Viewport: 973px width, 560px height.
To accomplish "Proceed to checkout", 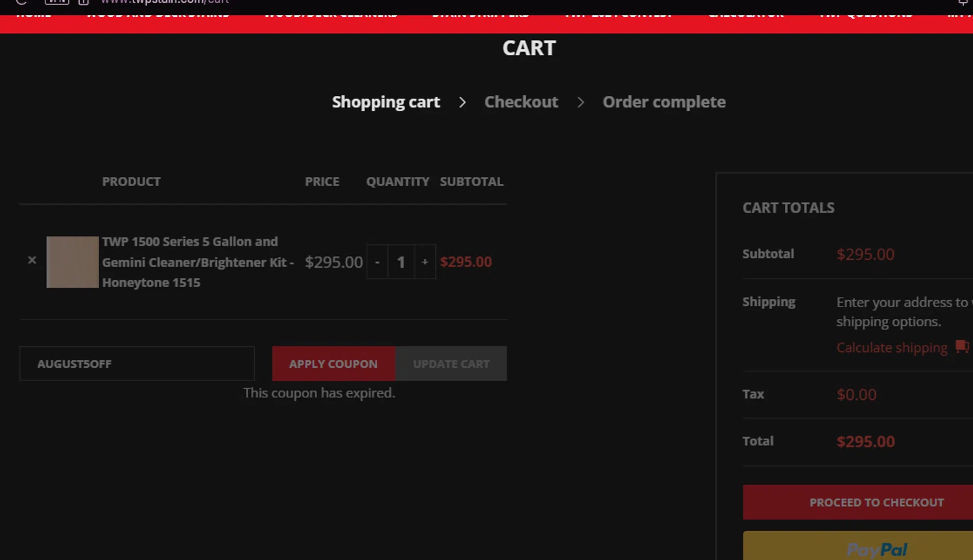I will 858,502.
